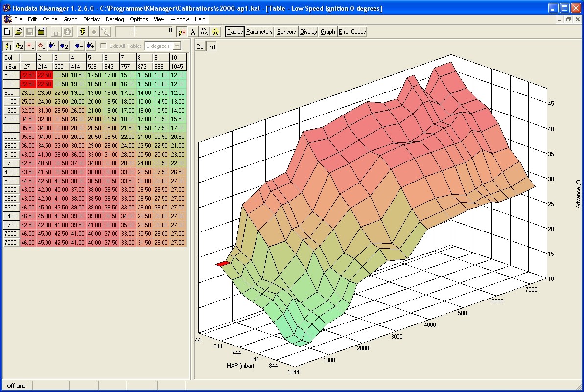Select the high speed fuel table 2 icon
The image size is (584, 392).
[42, 46]
